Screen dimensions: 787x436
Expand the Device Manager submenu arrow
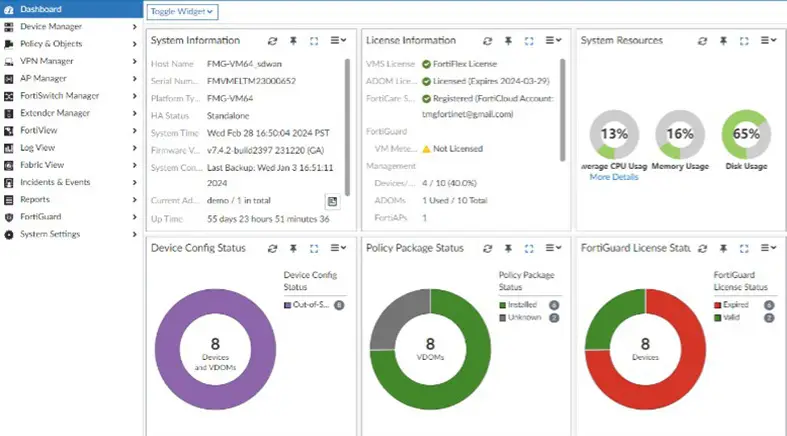(135, 27)
